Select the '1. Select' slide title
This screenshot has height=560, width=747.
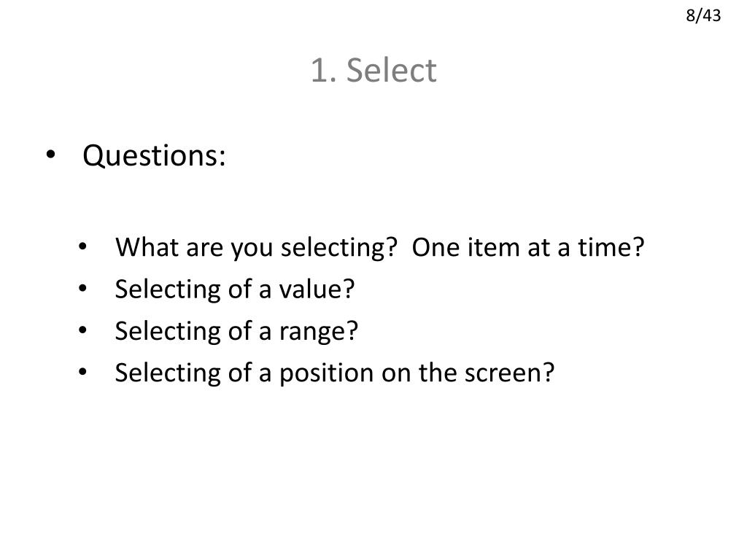373,70
